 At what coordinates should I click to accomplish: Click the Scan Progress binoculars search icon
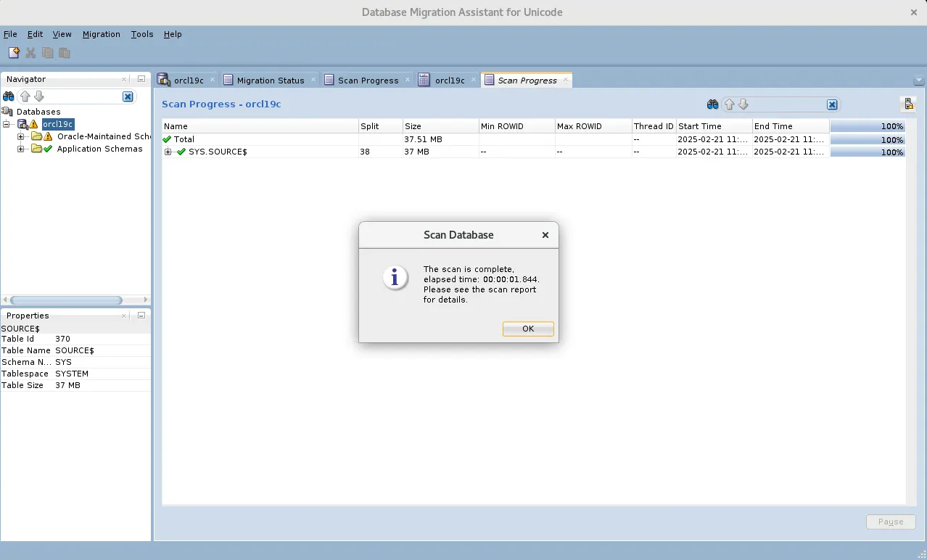click(x=712, y=104)
